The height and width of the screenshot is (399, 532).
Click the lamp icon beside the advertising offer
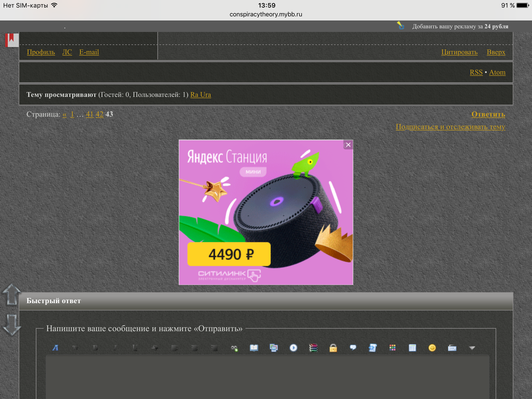401,26
